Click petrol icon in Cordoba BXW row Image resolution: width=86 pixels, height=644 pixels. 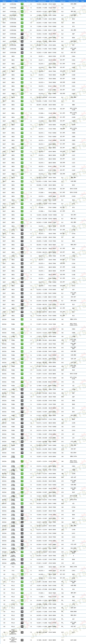click(x=22, y=19)
